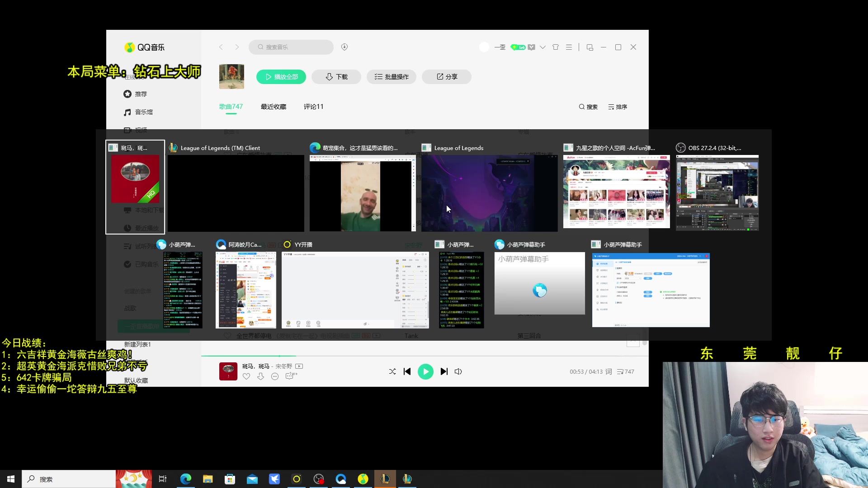868x488 pixels.
Task: Click the 播放全部 button
Action: click(281, 77)
